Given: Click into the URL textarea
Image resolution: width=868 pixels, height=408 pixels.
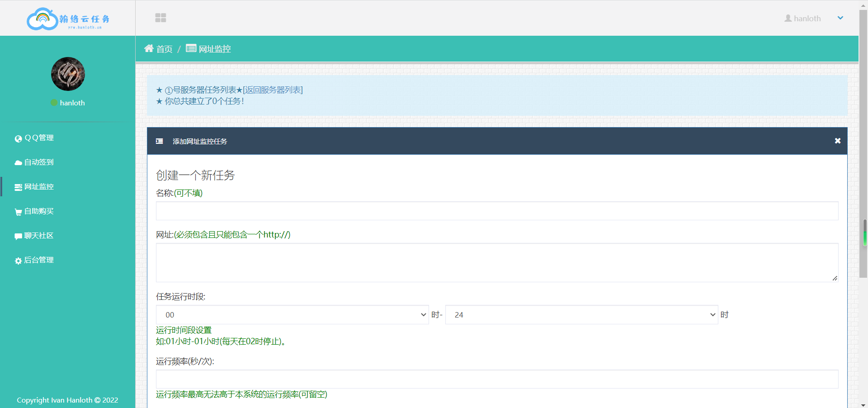Looking at the screenshot, I should [497, 262].
